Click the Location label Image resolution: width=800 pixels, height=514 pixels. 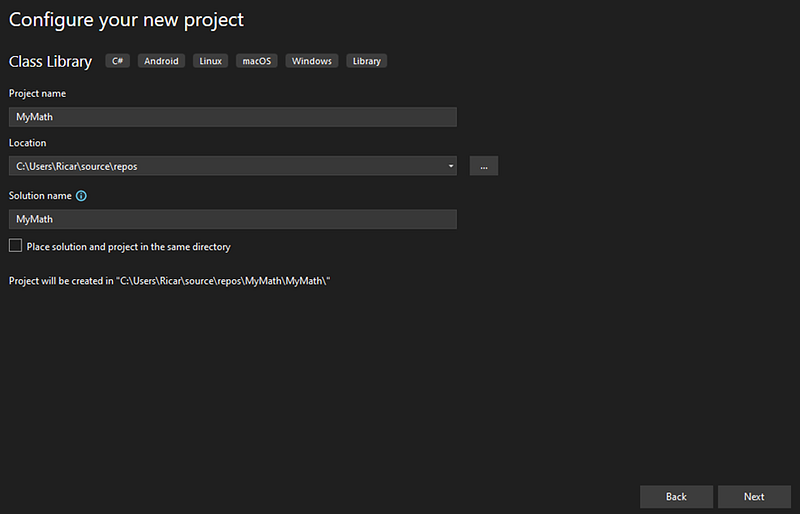28,143
